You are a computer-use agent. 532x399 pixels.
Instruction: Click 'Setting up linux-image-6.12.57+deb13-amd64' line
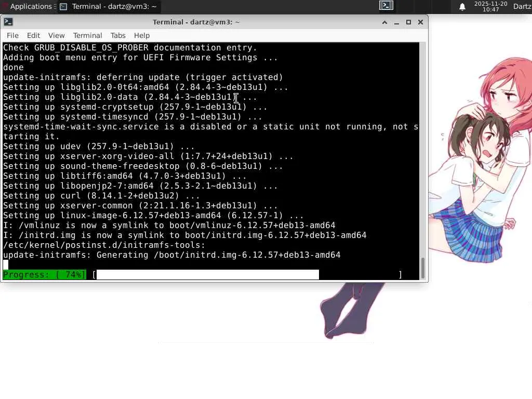point(153,216)
